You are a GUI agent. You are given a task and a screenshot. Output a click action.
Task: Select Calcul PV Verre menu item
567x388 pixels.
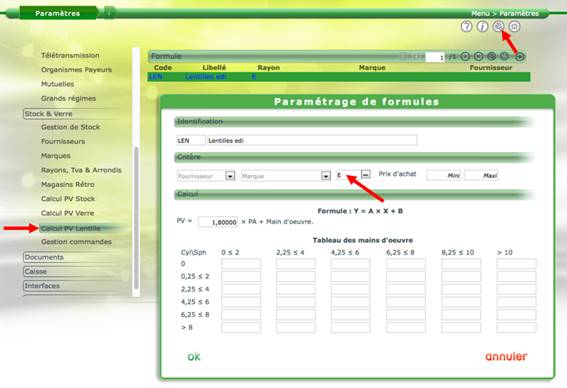(68, 213)
